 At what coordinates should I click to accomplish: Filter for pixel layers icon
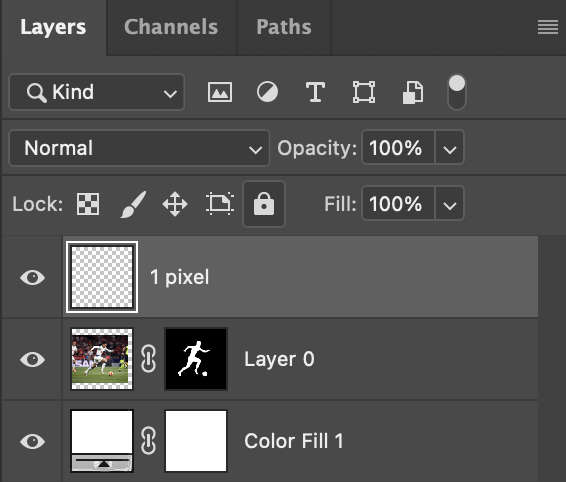tap(220, 92)
